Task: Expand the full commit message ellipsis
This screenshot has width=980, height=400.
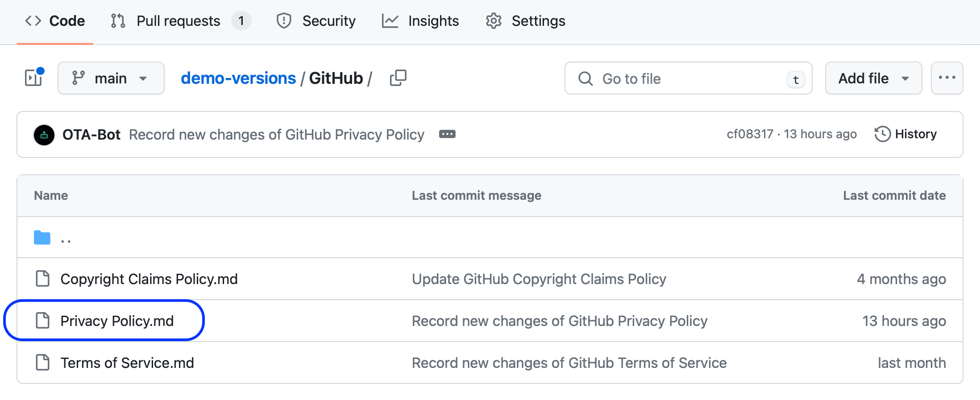Action: [x=447, y=134]
